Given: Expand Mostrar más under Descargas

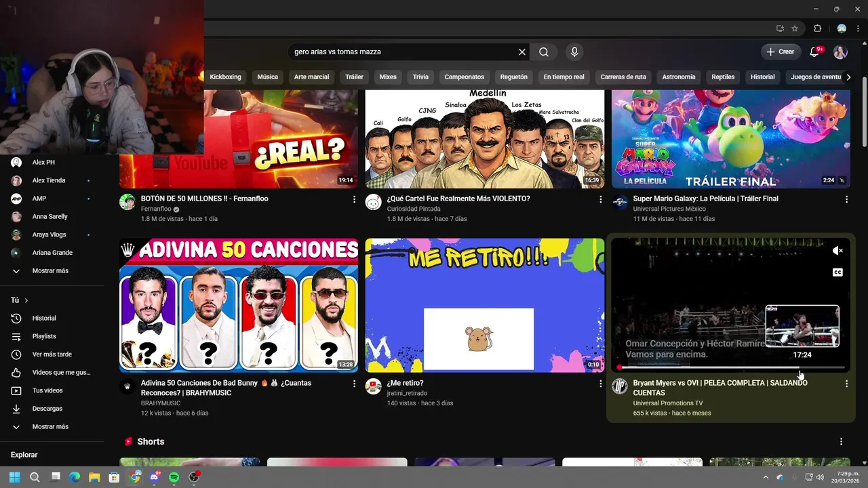Looking at the screenshot, I should click(52, 427).
